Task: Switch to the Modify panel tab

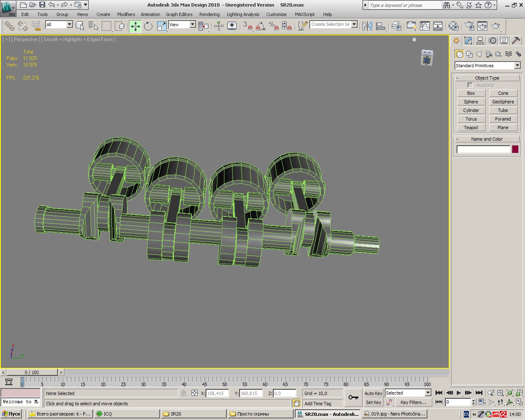Action: (x=468, y=41)
